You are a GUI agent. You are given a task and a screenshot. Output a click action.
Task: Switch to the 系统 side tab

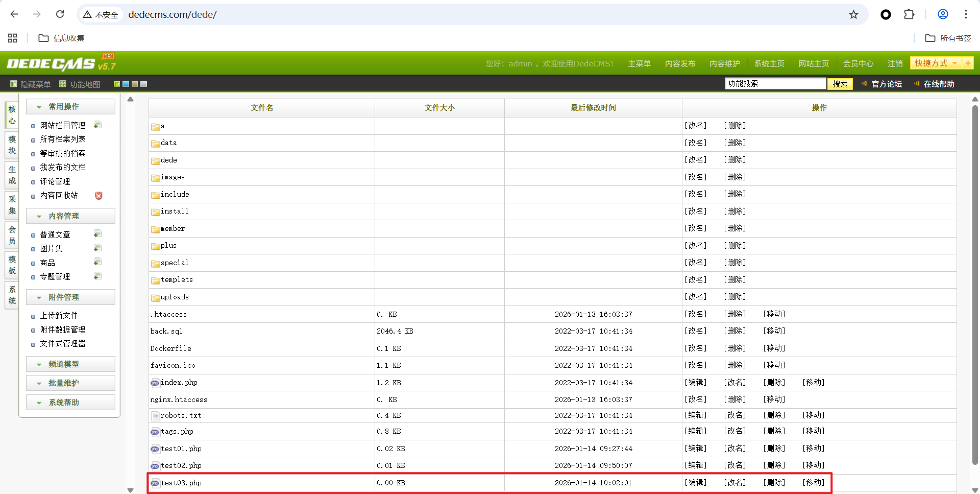point(12,295)
